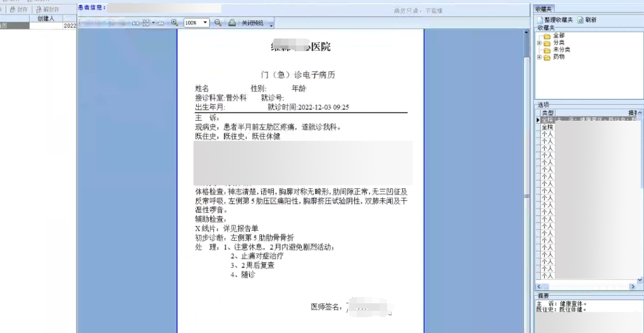Screen dimensions: 644x333
Task: Click the print icon in preview toolbar
Action: (x=232, y=23)
